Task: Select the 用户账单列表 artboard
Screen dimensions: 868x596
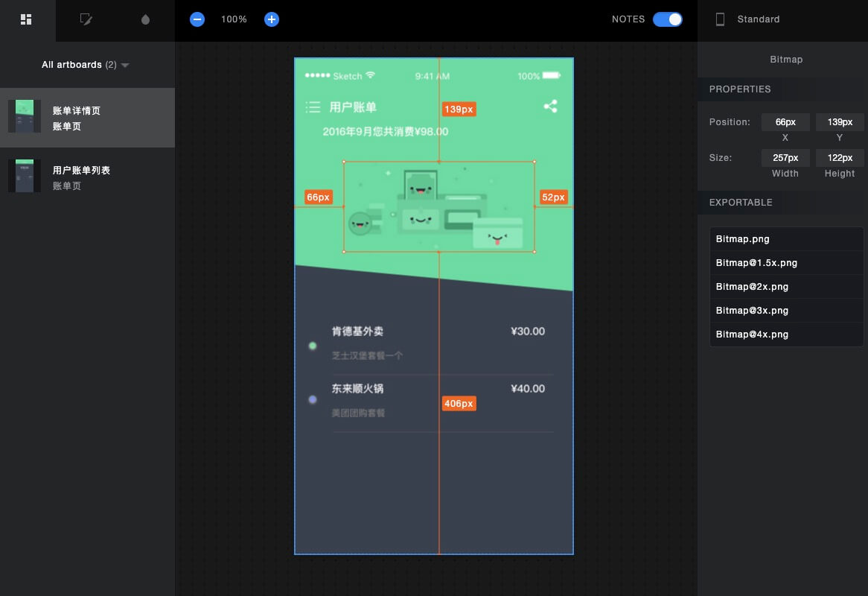Action: tap(87, 177)
